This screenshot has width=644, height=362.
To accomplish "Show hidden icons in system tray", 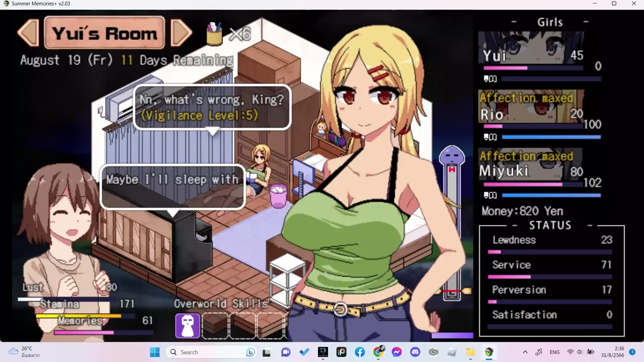I will tap(525, 352).
